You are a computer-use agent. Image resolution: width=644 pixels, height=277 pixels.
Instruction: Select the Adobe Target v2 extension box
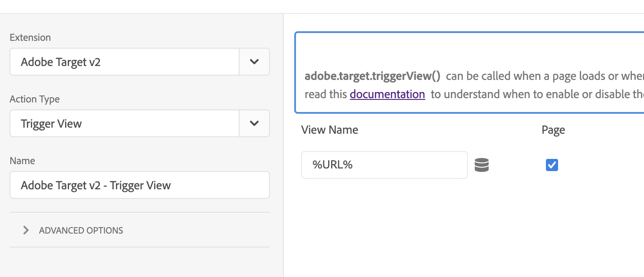click(x=125, y=62)
